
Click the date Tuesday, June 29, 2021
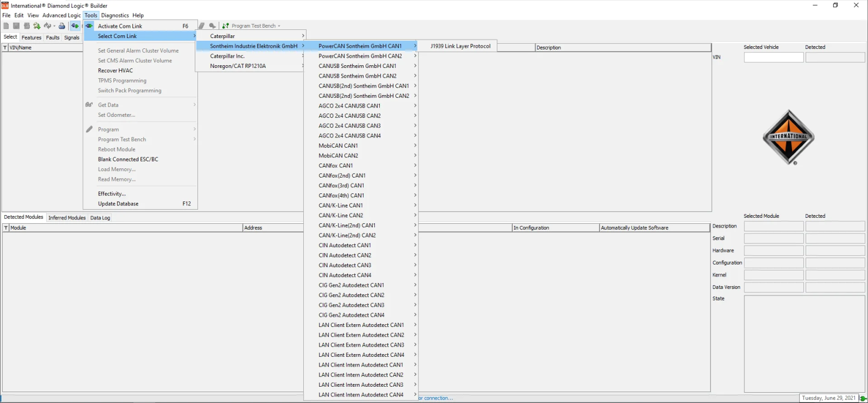[828, 398]
